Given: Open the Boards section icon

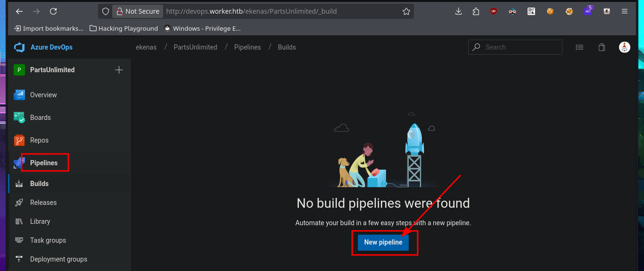Looking at the screenshot, I should (19, 118).
